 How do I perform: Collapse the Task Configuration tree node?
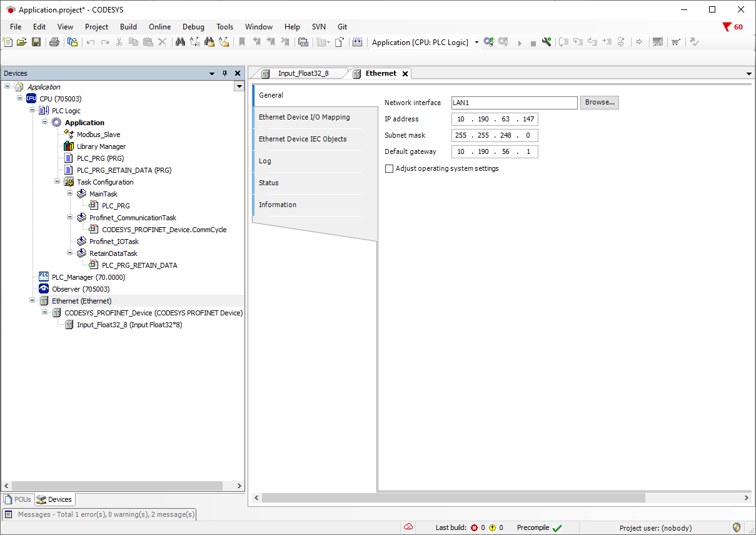[58, 182]
